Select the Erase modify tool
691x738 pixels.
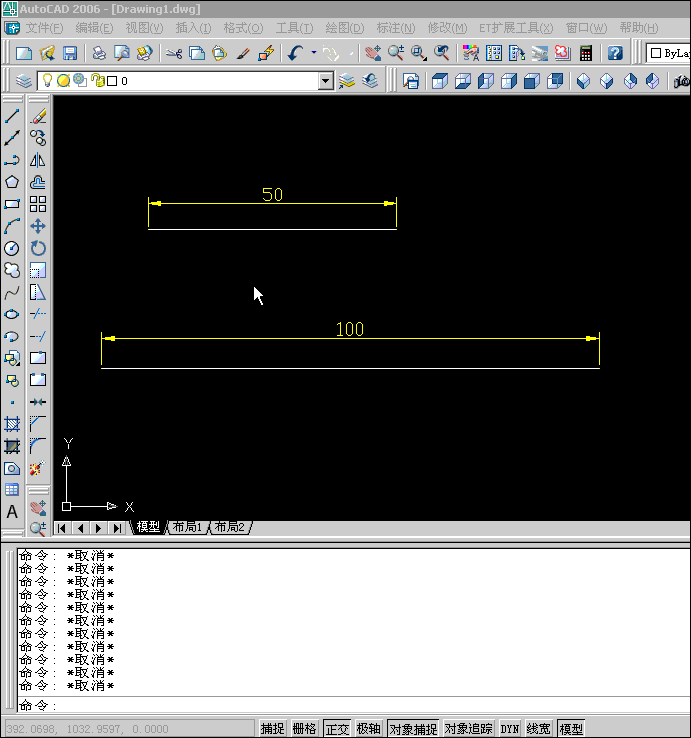pyautogui.click(x=38, y=116)
